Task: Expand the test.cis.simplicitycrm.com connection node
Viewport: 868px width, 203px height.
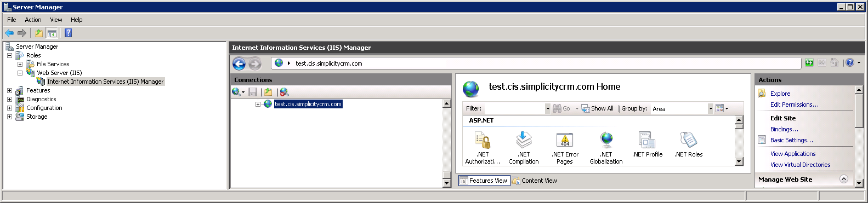Action: pyautogui.click(x=258, y=104)
